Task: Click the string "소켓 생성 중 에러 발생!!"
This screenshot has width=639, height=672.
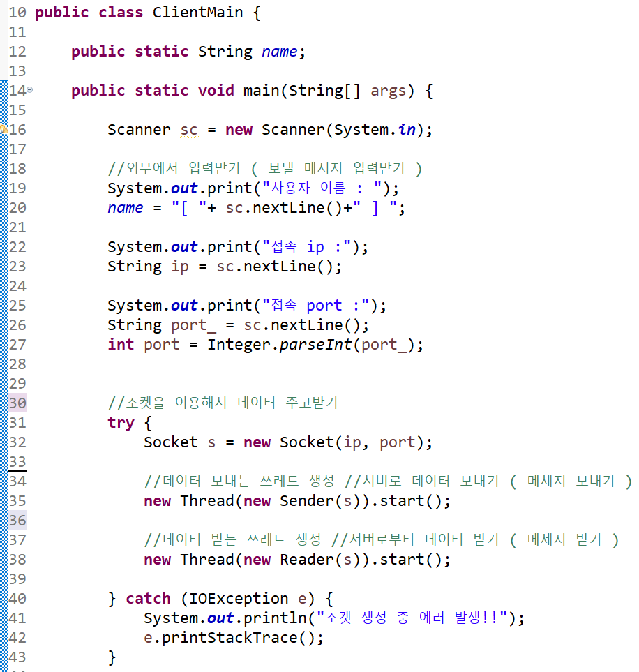Action: point(412,618)
